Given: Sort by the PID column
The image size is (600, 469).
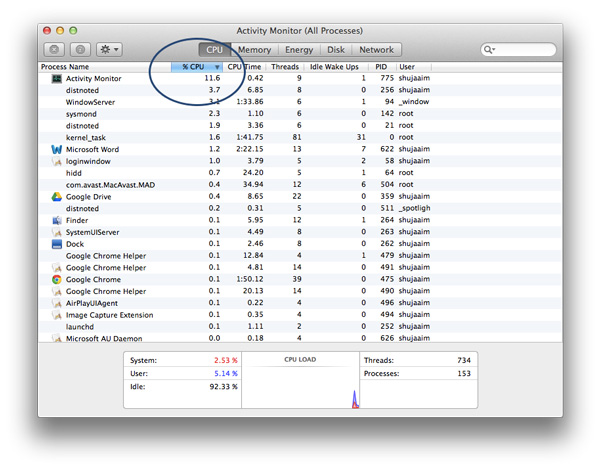Looking at the screenshot, I should pyautogui.click(x=381, y=67).
